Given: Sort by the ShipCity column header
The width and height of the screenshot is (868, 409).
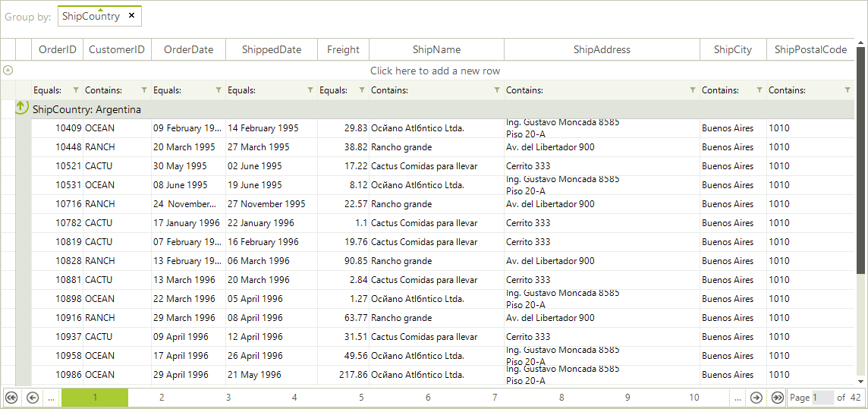Looking at the screenshot, I should (x=732, y=49).
